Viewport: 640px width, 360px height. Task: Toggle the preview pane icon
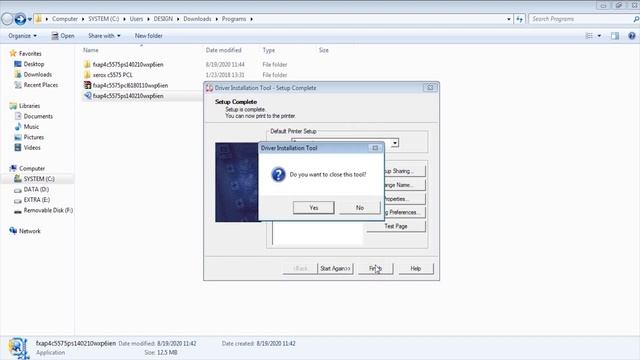click(x=615, y=36)
